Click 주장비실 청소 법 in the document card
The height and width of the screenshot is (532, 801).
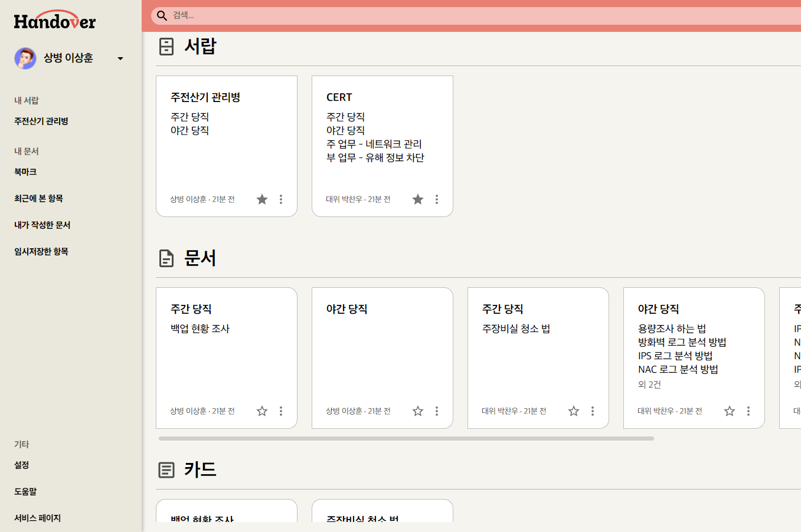point(516,329)
